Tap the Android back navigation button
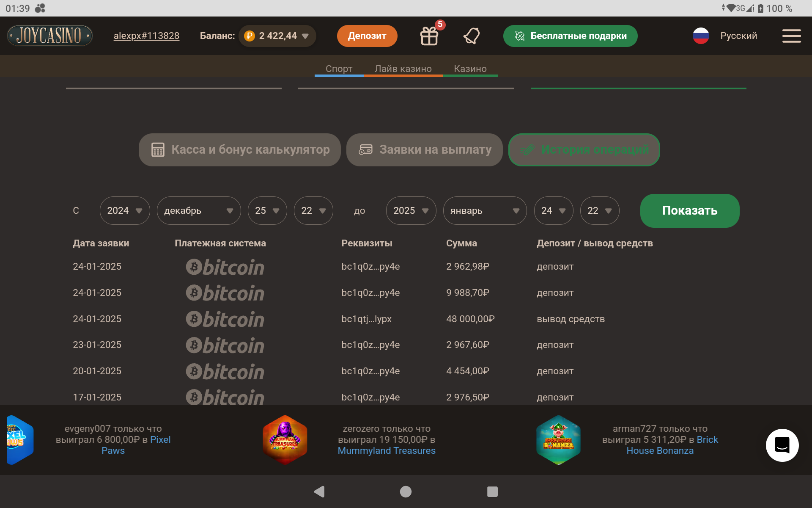 point(319,491)
